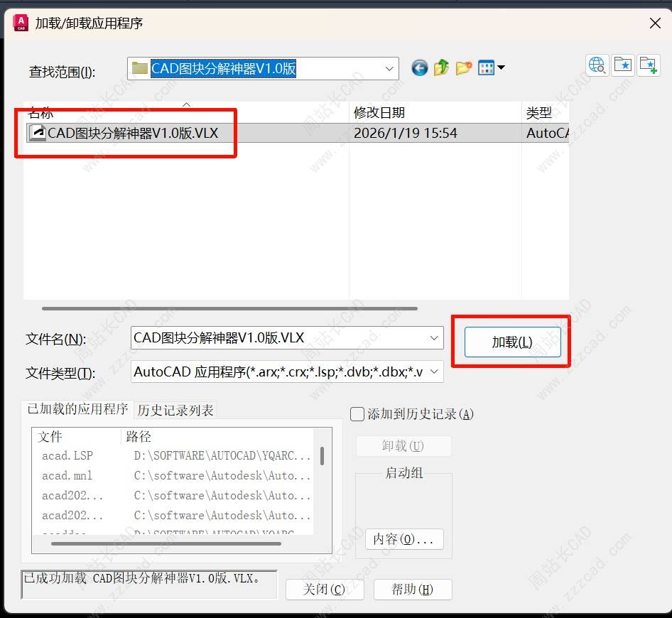Screen dimensions: 672x618
Task: Open the Favorites folder icon
Action: point(622,65)
